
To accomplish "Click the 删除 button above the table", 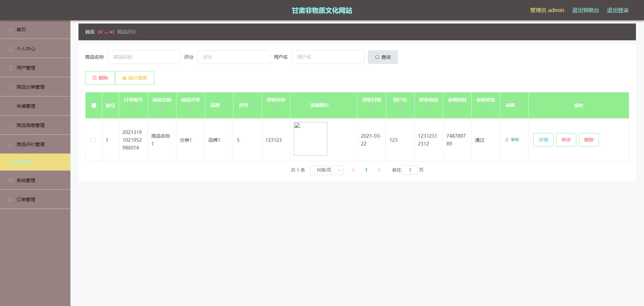I will pyautogui.click(x=100, y=78).
